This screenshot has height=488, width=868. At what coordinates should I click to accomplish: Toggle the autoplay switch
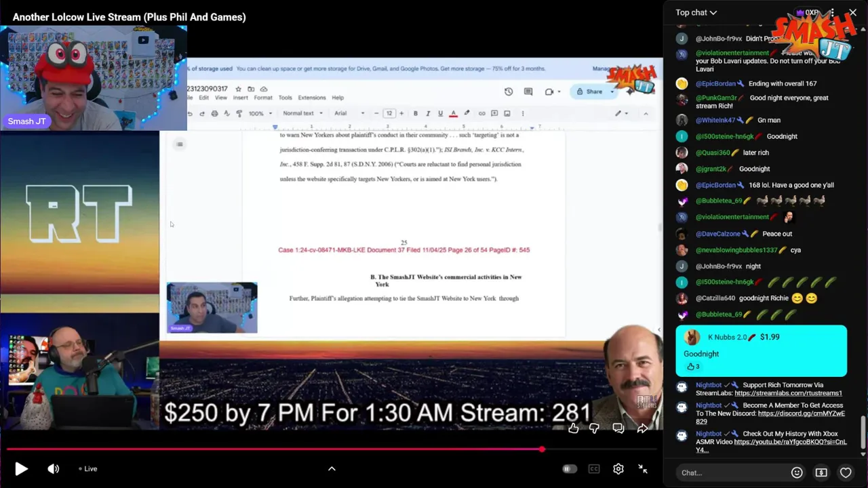(x=569, y=468)
